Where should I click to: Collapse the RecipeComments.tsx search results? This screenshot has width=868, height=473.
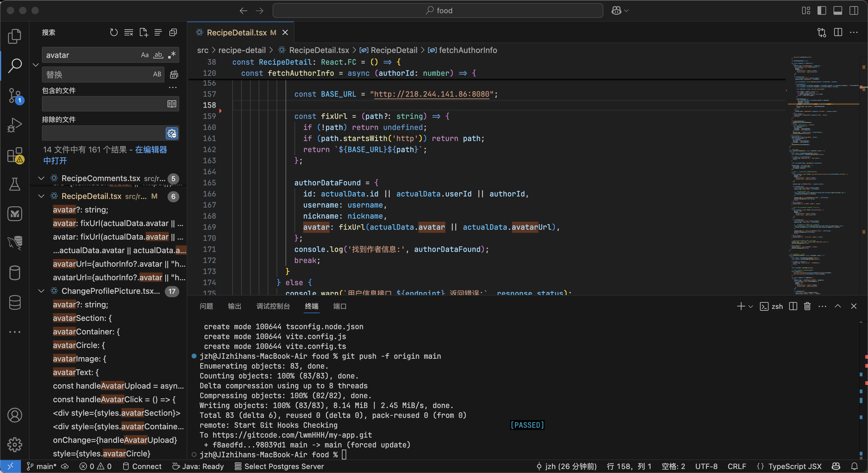[x=42, y=178]
